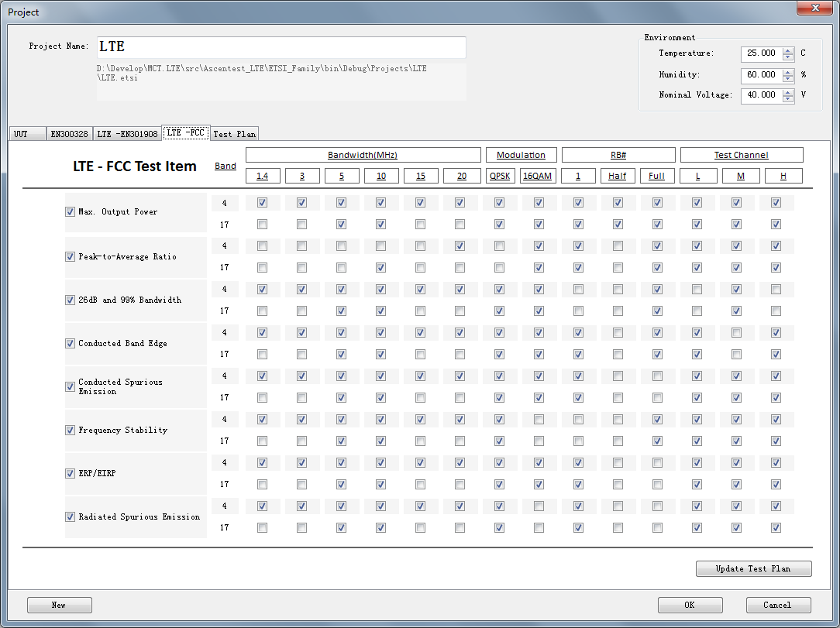The width and height of the screenshot is (840, 628).
Task: Close the Project dialog window
Action: (815, 8)
